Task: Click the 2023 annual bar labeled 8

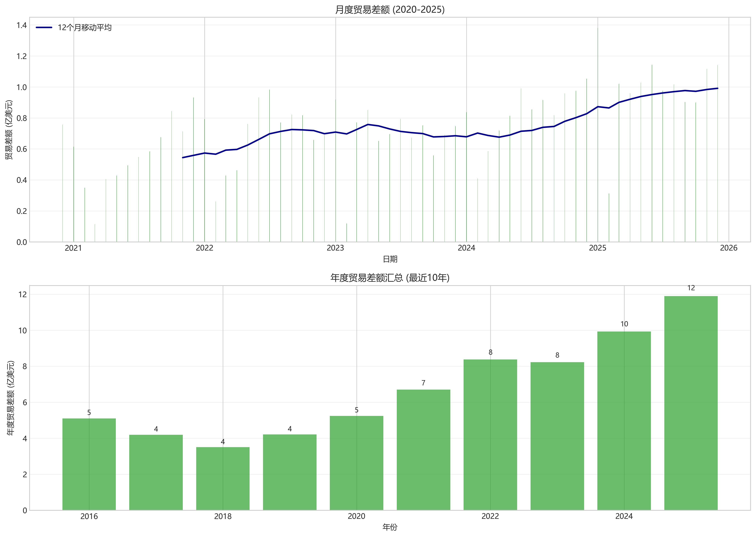Action: point(557,436)
